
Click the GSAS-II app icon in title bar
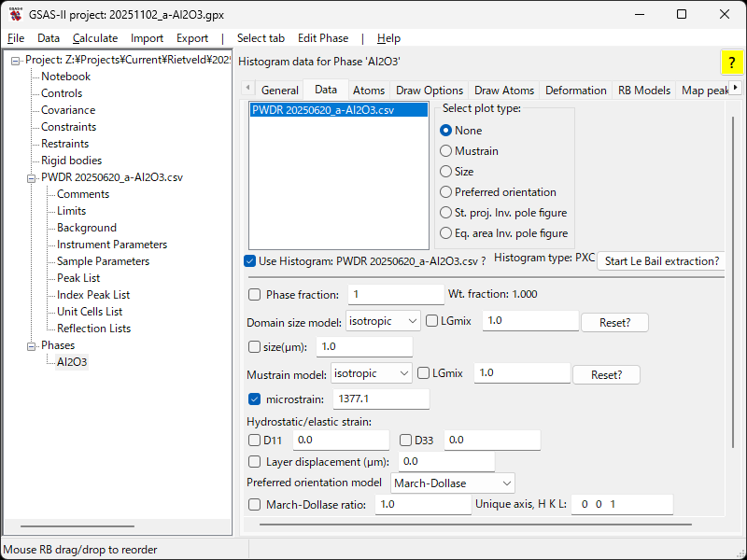16,15
